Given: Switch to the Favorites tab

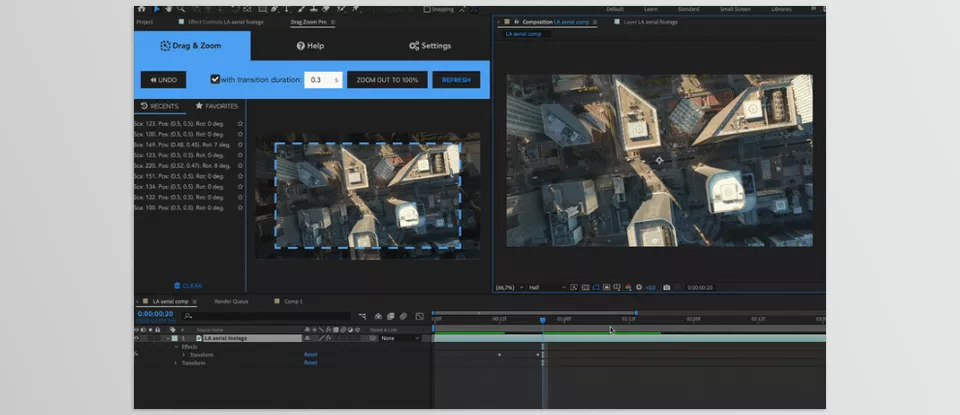Looking at the screenshot, I should pyautogui.click(x=217, y=106).
